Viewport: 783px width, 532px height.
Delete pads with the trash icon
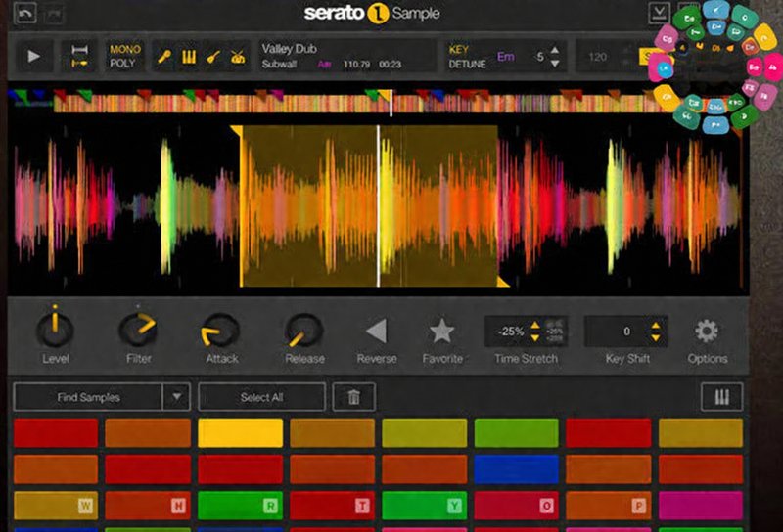tap(353, 397)
